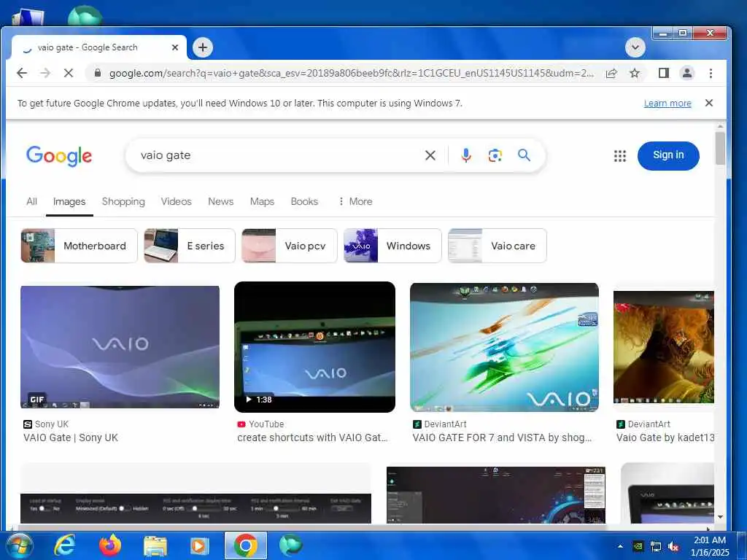Open the tab search dropdown arrow
Screen dimensions: 747x560
[x=635, y=47]
